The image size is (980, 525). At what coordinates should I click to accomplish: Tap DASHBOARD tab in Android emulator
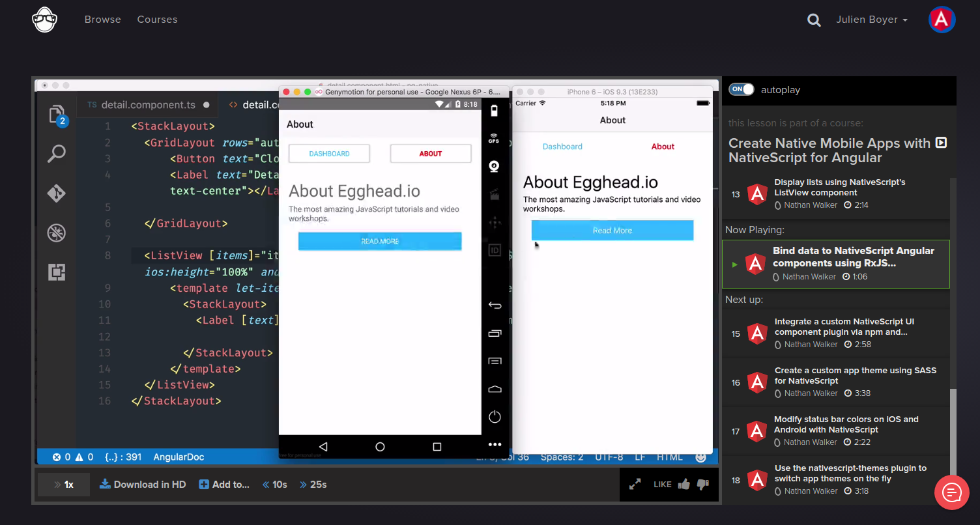coord(329,154)
